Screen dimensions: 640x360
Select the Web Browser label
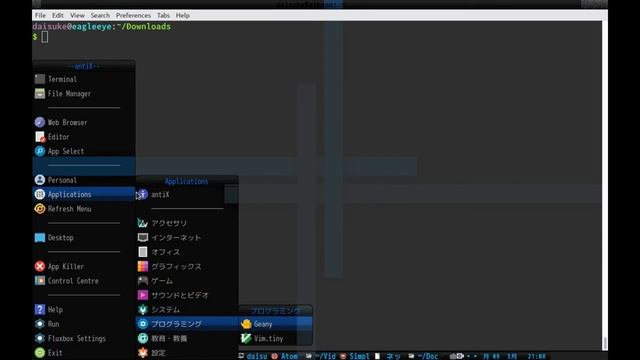pos(67,122)
